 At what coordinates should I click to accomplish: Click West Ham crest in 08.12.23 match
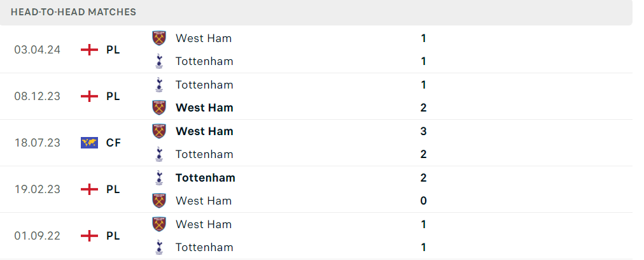[x=159, y=108]
